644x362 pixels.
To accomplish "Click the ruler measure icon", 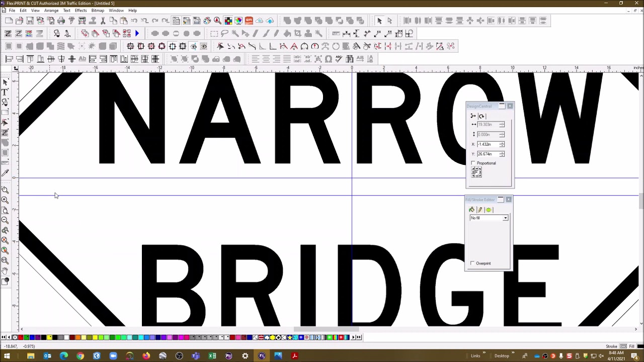I will (336, 33).
